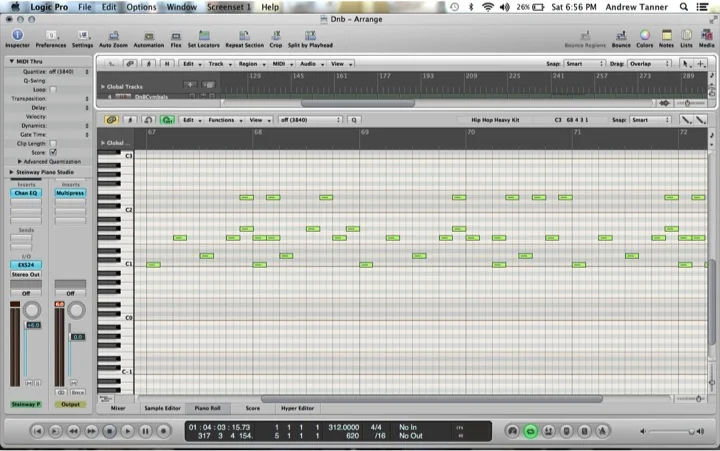This screenshot has width=720, height=451.
Task: Open the Lists panel
Action: (x=686, y=39)
